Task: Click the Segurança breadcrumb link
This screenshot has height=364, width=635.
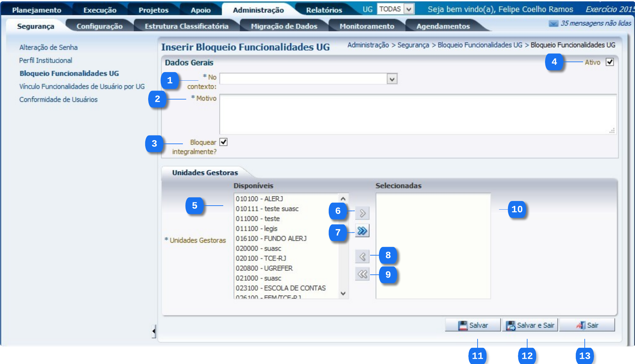Action: coord(413,45)
